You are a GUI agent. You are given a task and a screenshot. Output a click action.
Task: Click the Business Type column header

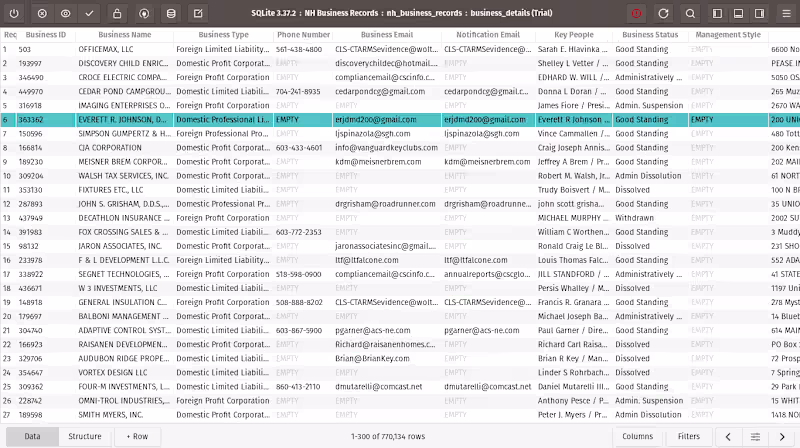(223, 35)
